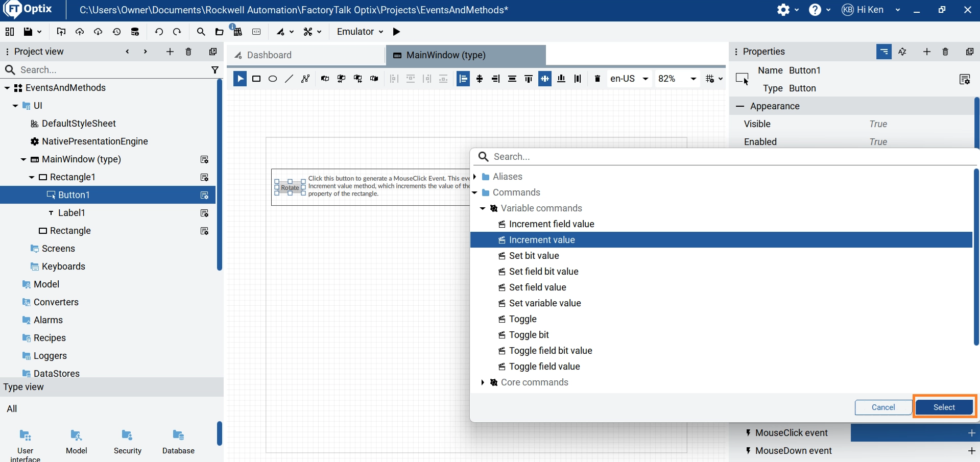This screenshot has height=462, width=980.
Task: Toggle the Enabled property value True
Action: [x=878, y=142]
